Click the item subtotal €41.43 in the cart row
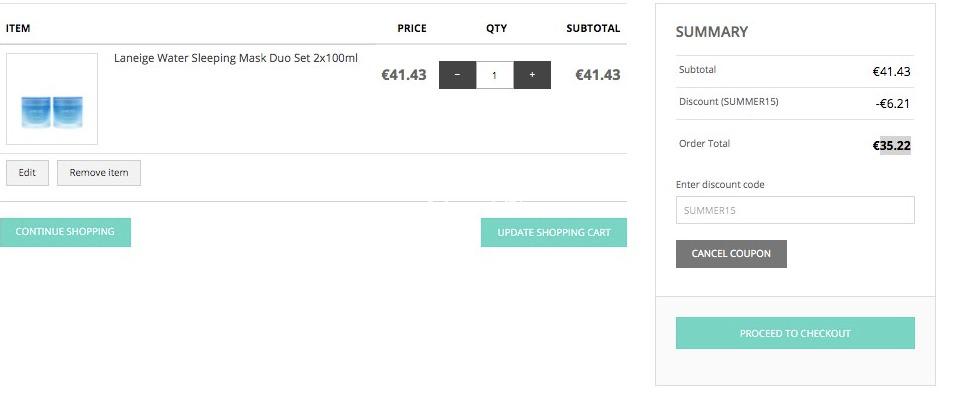Image resolution: width=958 pixels, height=401 pixels. tap(598, 75)
